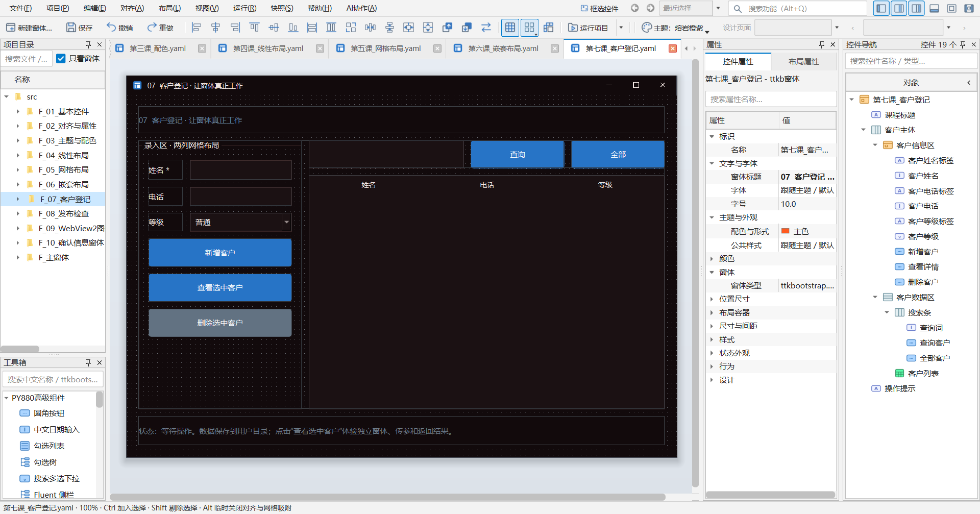
Task: Toggle the bottom panel visibility button
Action: point(935,8)
